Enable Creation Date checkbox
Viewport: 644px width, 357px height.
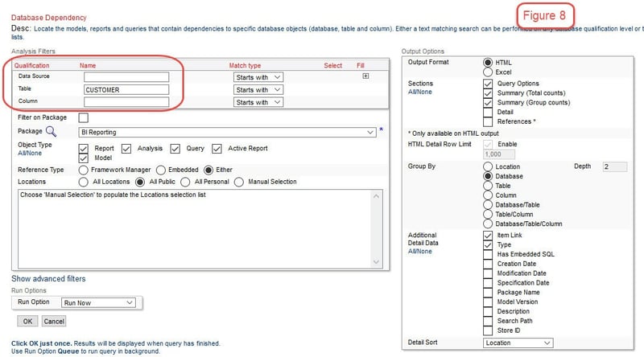click(488, 264)
